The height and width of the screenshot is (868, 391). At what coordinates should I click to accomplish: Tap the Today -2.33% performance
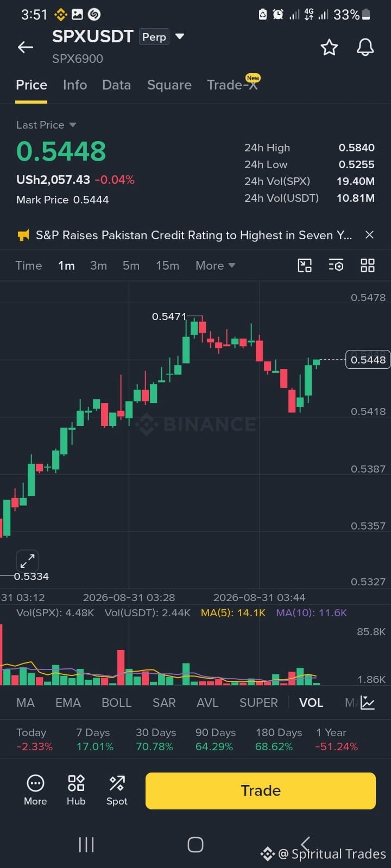tap(34, 739)
